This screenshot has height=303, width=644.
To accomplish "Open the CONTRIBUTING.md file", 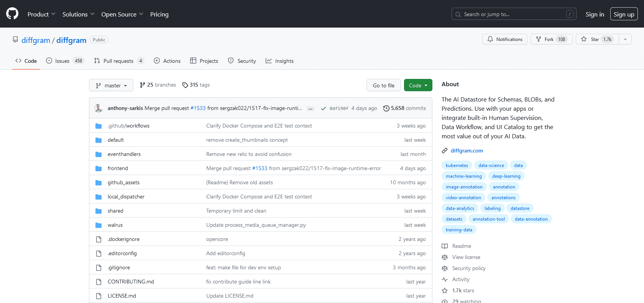I will [x=131, y=282].
